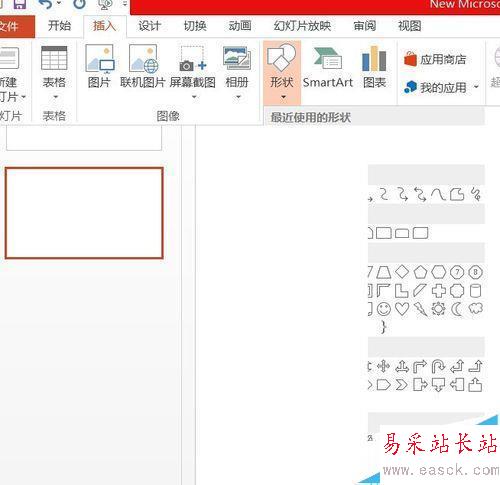Image resolution: width=500 pixels, height=485 pixels.
Task: Select the cloud shape
Action: click(x=476, y=308)
